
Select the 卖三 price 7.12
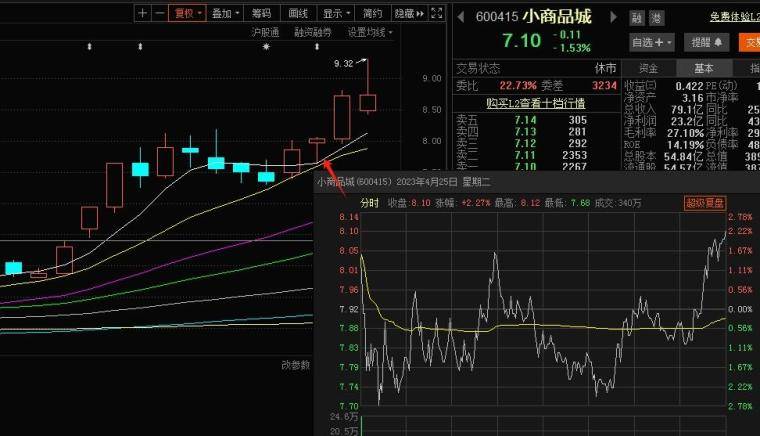[525, 143]
